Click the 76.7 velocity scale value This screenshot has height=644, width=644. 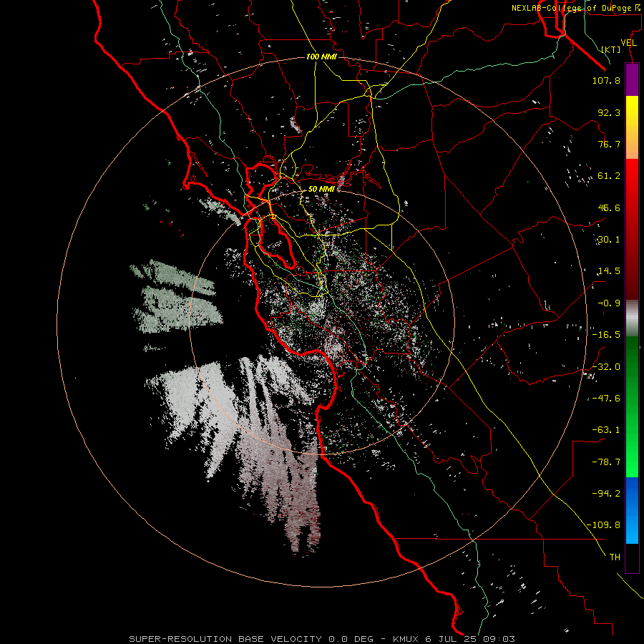point(609,144)
